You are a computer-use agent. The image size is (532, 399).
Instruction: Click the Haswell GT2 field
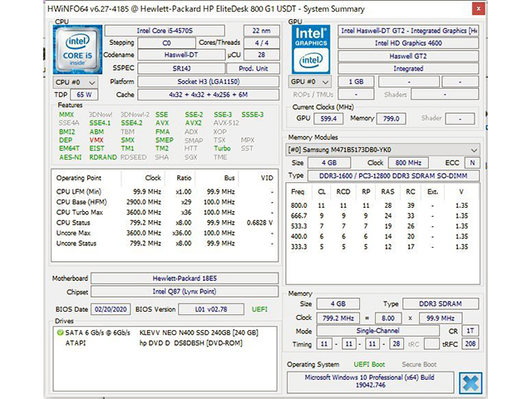[x=408, y=56]
